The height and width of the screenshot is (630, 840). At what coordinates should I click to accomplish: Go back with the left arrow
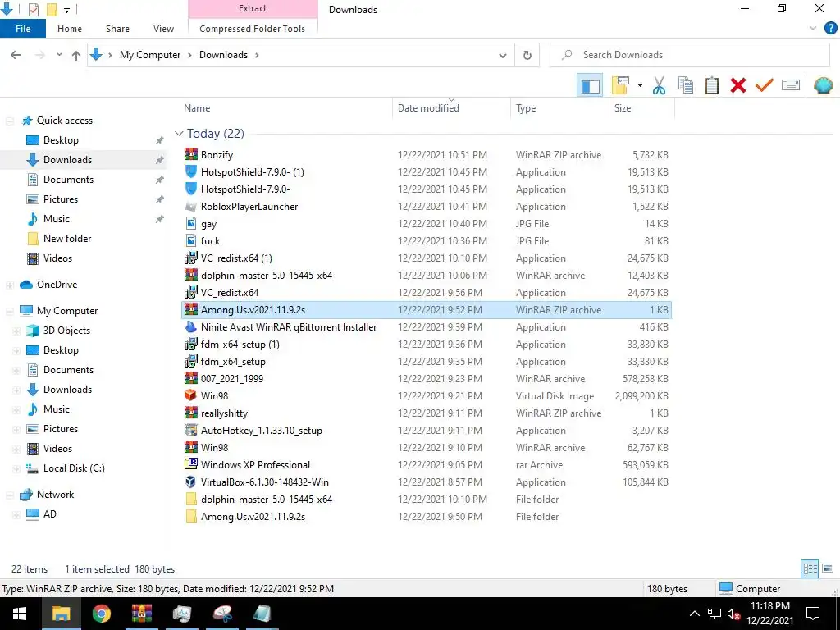coord(16,55)
